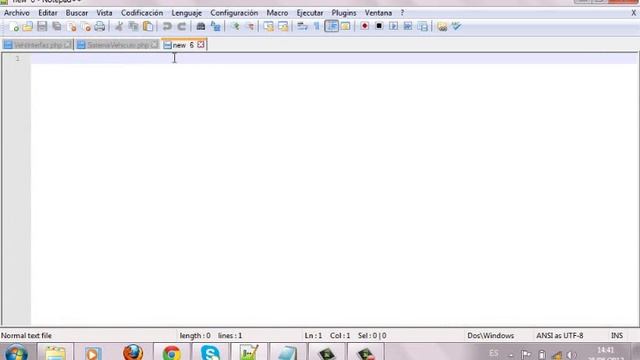
Task: Open the ? help menu
Action: point(402,13)
